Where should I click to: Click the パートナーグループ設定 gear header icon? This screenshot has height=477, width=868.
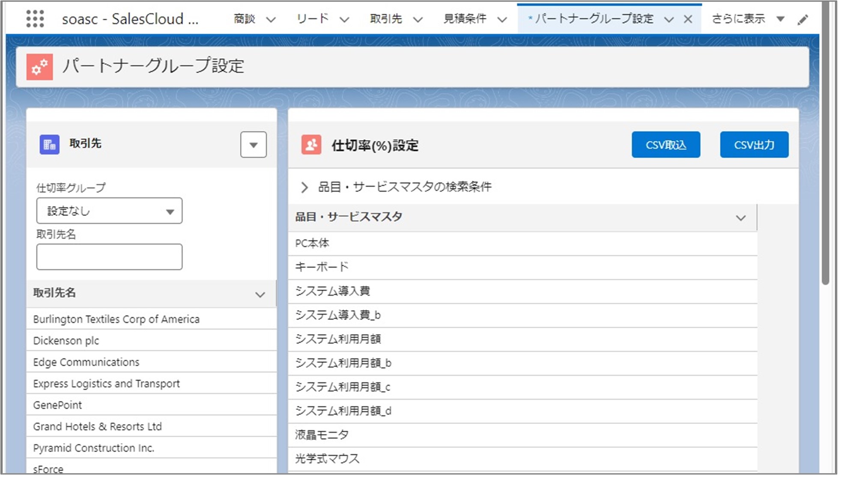tap(40, 67)
